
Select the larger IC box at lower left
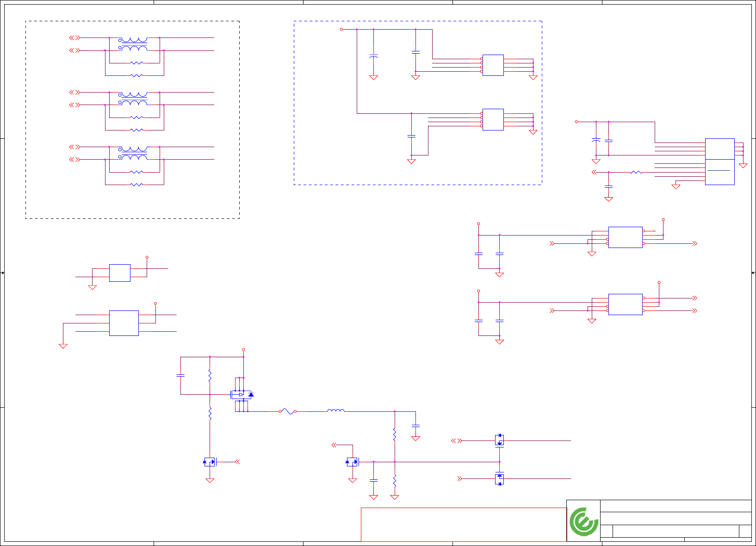[x=124, y=323]
